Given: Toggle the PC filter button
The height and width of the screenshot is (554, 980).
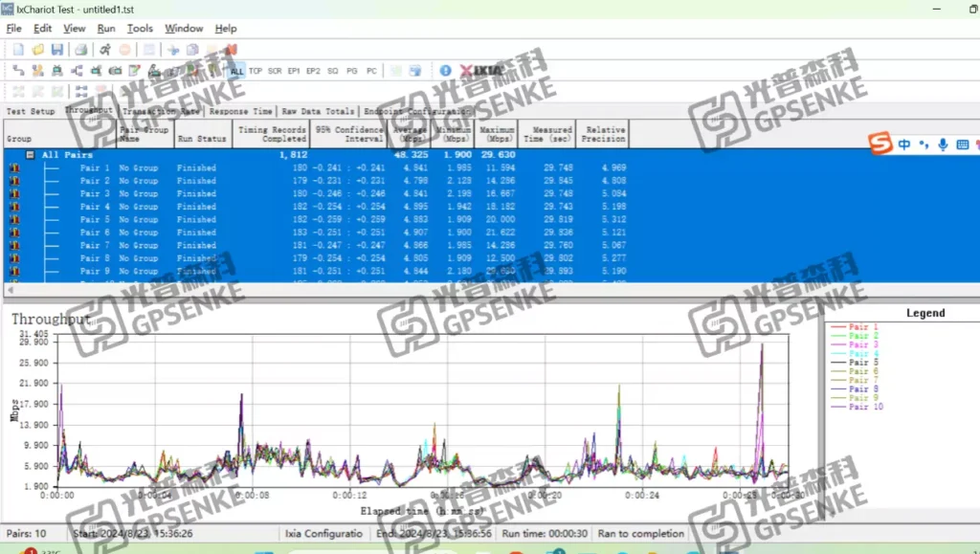Looking at the screenshot, I should point(371,71).
